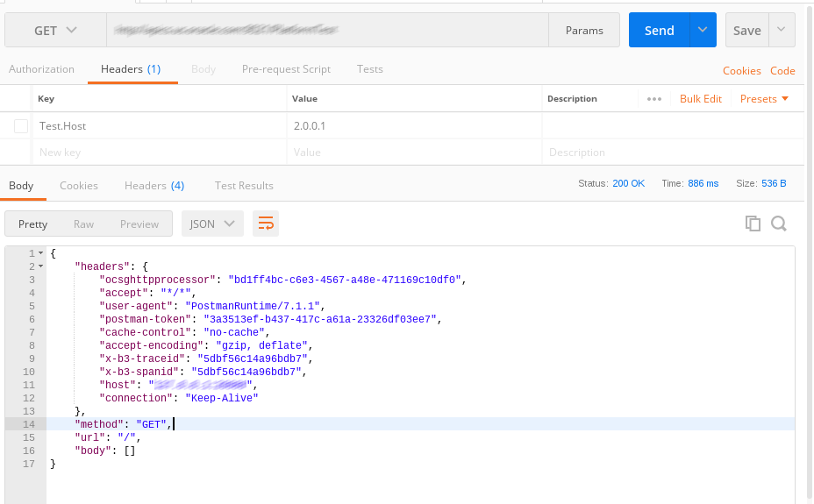814x504 pixels.
Task: Expand the Save button dropdown arrow
Action: click(782, 30)
